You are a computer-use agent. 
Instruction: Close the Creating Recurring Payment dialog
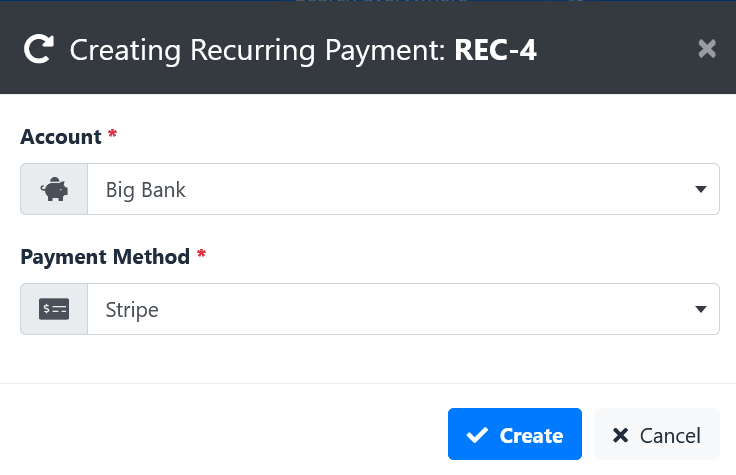click(706, 49)
